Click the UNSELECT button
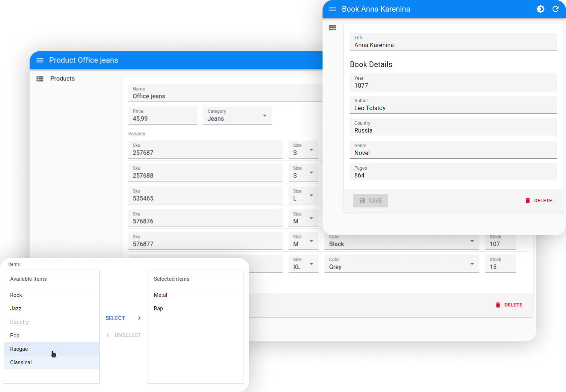This screenshot has width=566, height=392. (x=123, y=335)
